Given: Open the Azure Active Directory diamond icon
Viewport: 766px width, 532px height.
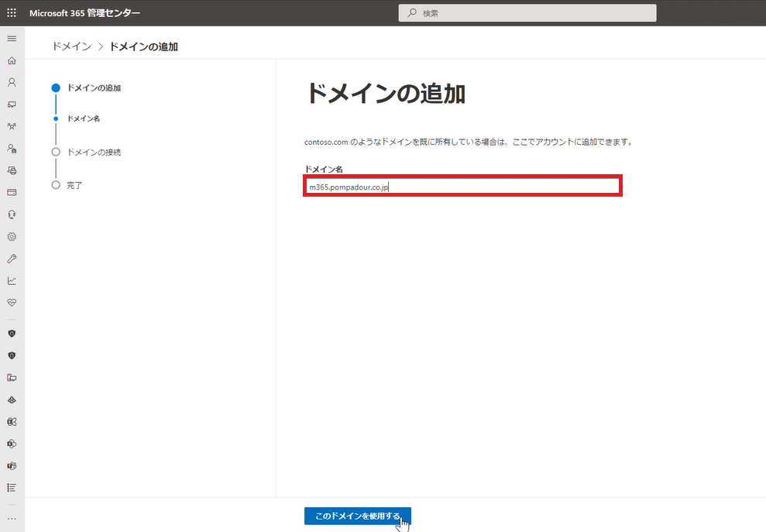Looking at the screenshot, I should (12, 400).
